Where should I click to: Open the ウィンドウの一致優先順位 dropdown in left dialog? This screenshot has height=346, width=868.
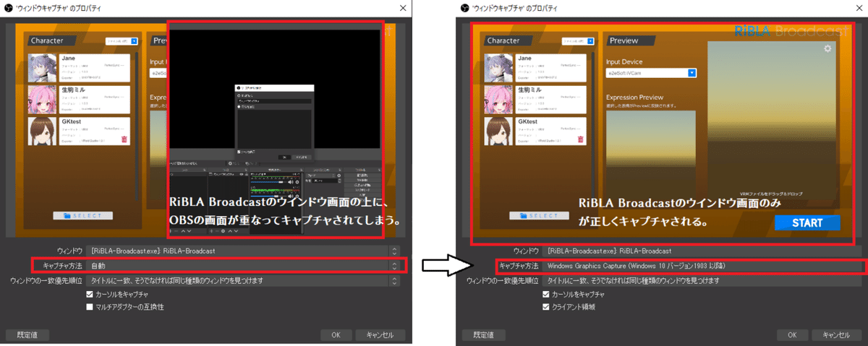click(x=243, y=280)
